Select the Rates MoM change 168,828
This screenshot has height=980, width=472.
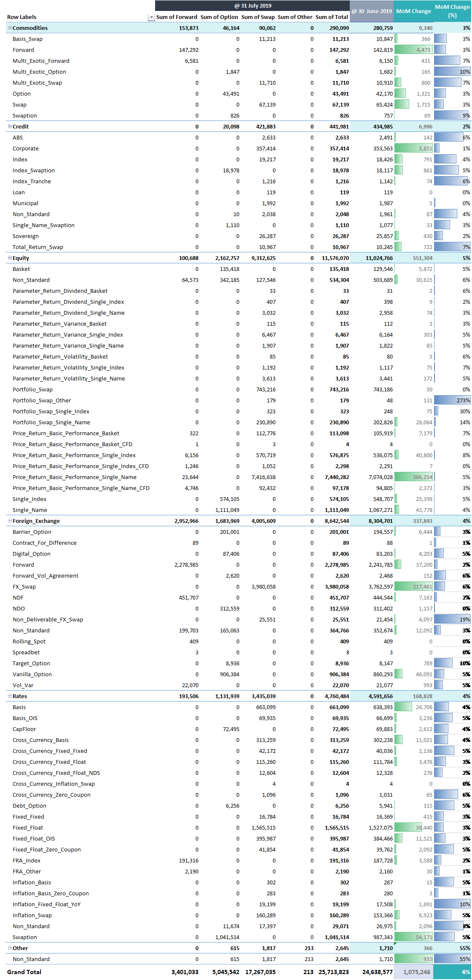pos(422,696)
